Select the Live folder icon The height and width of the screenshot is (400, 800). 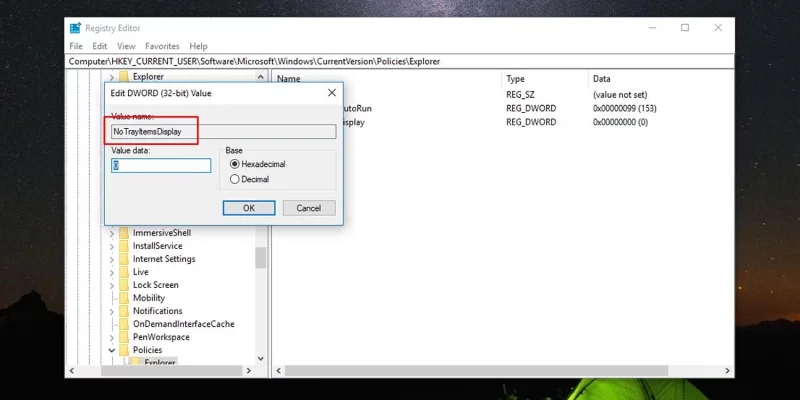click(x=124, y=272)
